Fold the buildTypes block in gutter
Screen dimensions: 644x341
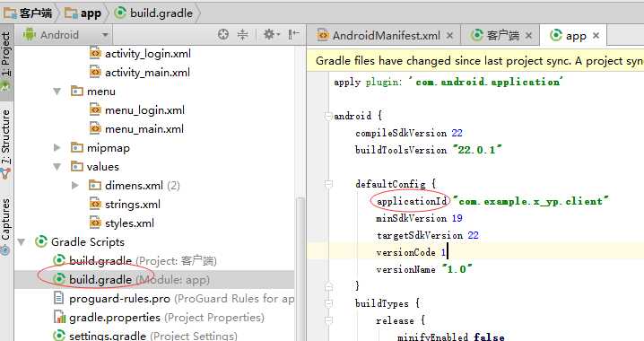pyautogui.click(x=328, y=303)
